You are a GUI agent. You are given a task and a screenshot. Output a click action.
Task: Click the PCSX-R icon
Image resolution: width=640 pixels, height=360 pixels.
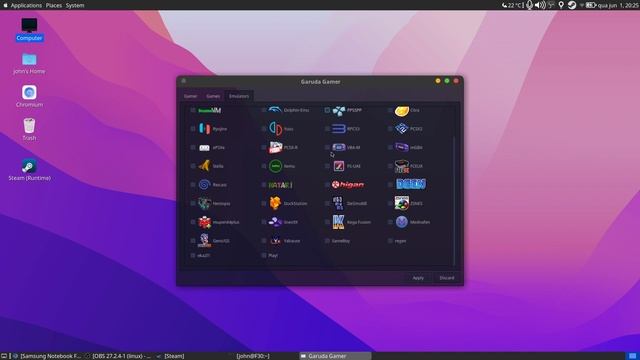[276, 147]
